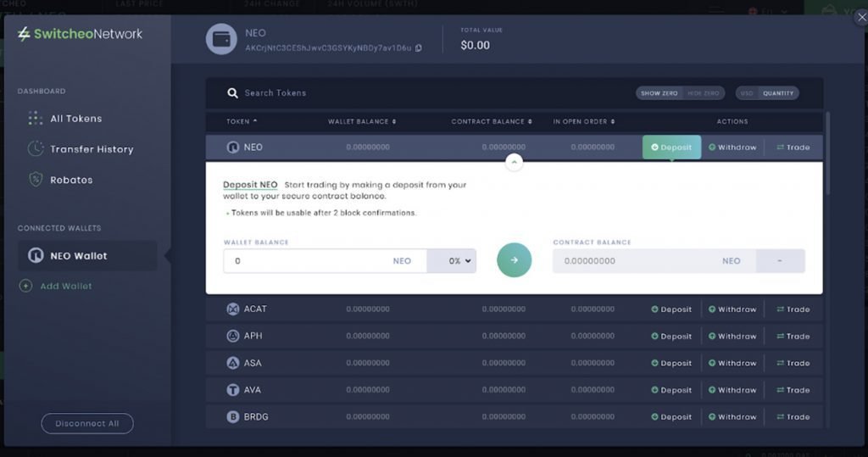Click Trade in NEO row
This screenshot has height=457, width=868.
pos(793,148)
